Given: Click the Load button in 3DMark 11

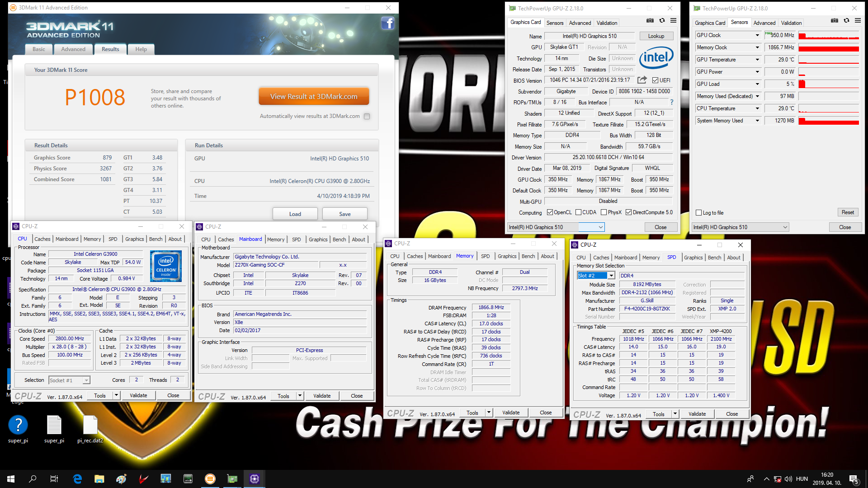Looking at the screenshot, I should [295, 214].
